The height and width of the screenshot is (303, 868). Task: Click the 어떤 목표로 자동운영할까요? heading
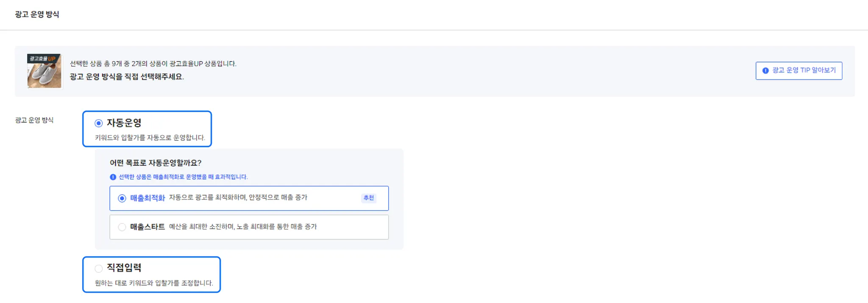(156, 163)
